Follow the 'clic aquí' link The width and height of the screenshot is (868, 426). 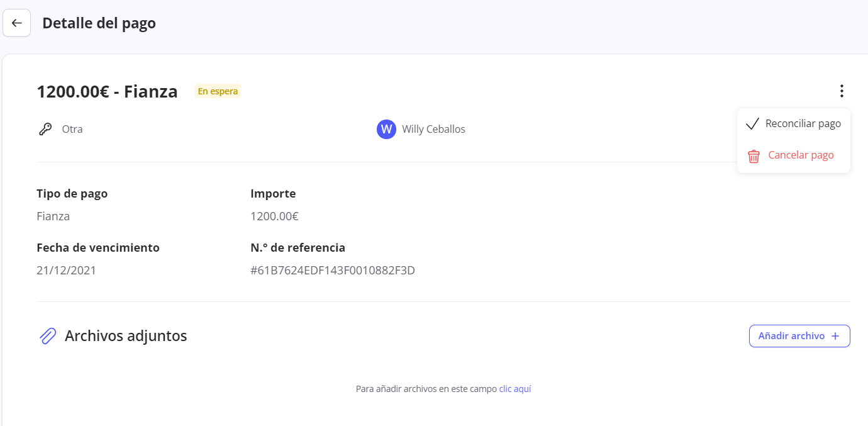point(515,389)
